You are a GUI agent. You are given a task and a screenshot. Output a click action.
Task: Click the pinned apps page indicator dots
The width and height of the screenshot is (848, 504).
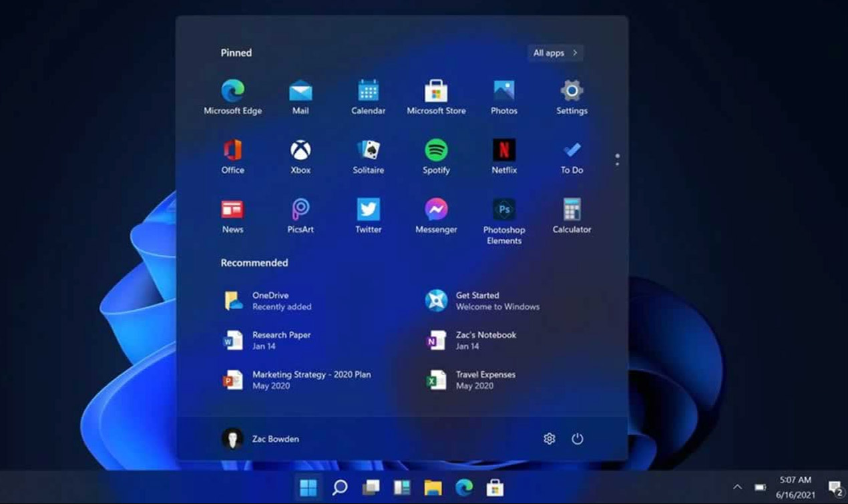(617, 160)
